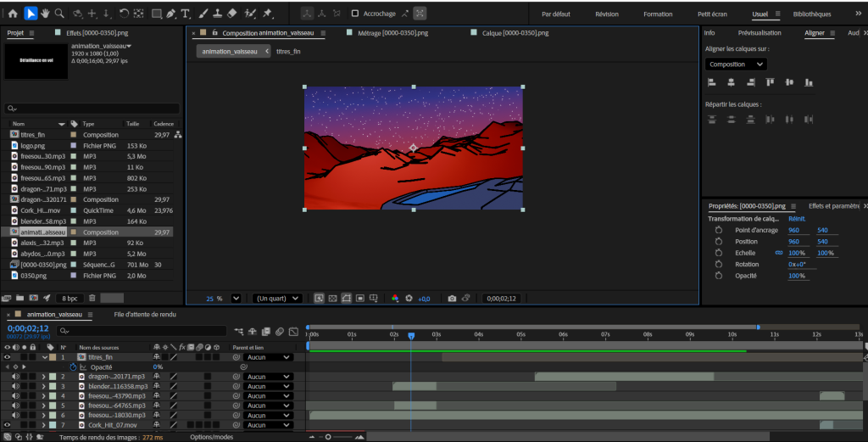Select the Pen tool
Image resolution: width=868 pixels, height=442 pixels.
(172, 14)
